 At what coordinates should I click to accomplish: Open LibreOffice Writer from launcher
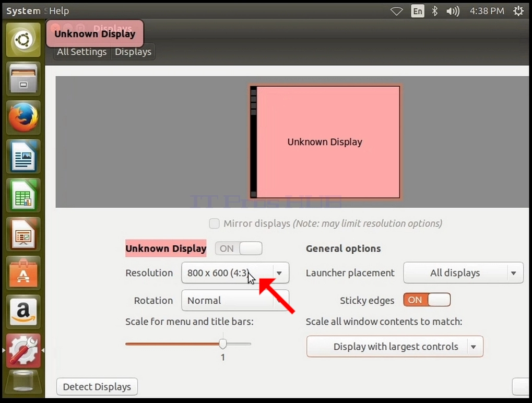pyautogui.click(x=23, y=157)
